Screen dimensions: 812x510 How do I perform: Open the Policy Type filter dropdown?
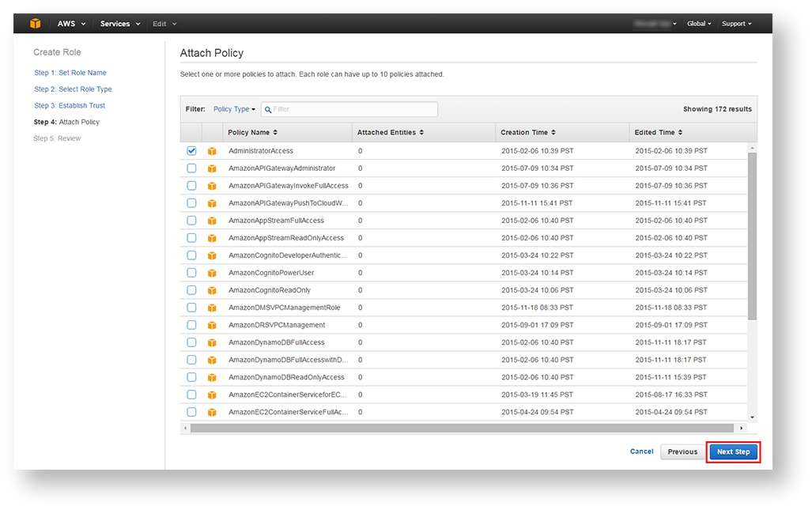234,109
